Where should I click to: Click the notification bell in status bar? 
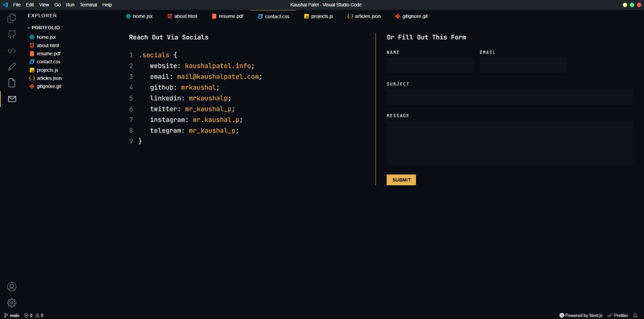635,315
